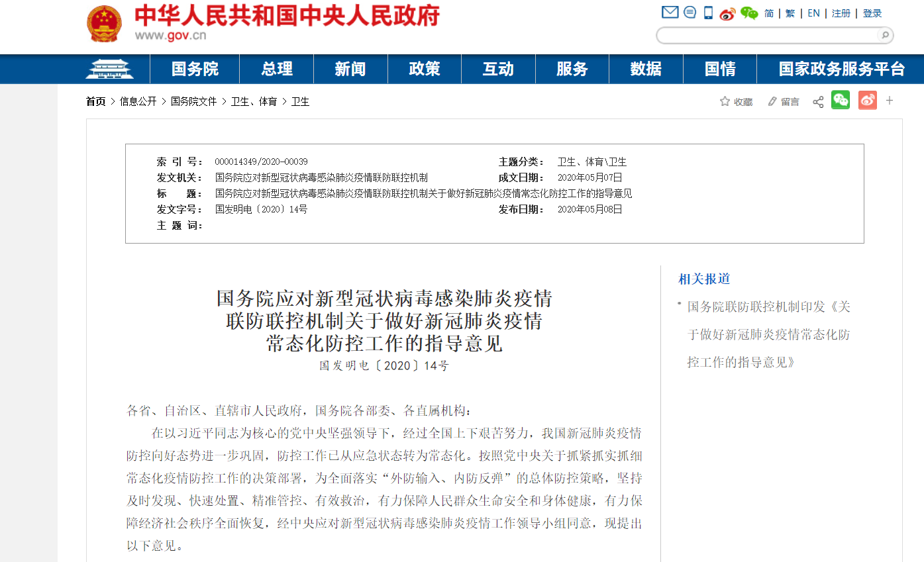924x562 pixels.
Task: Open the 国务院 menu item
Action: coord(194,68)
